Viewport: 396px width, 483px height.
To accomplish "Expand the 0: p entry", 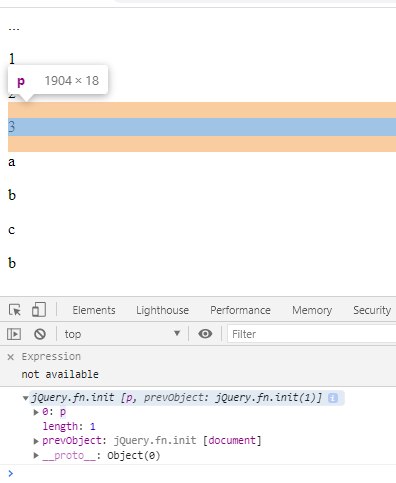I will (36, 412).
